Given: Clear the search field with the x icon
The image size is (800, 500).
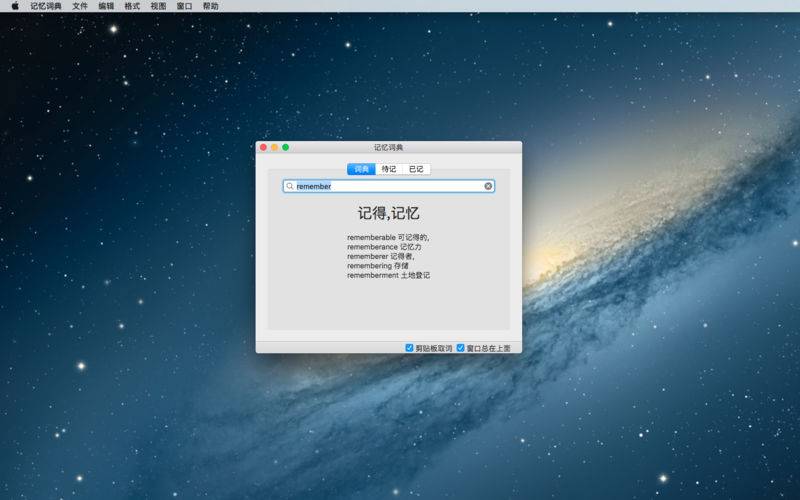Looking at the screenshot, I should click(488, 186).
